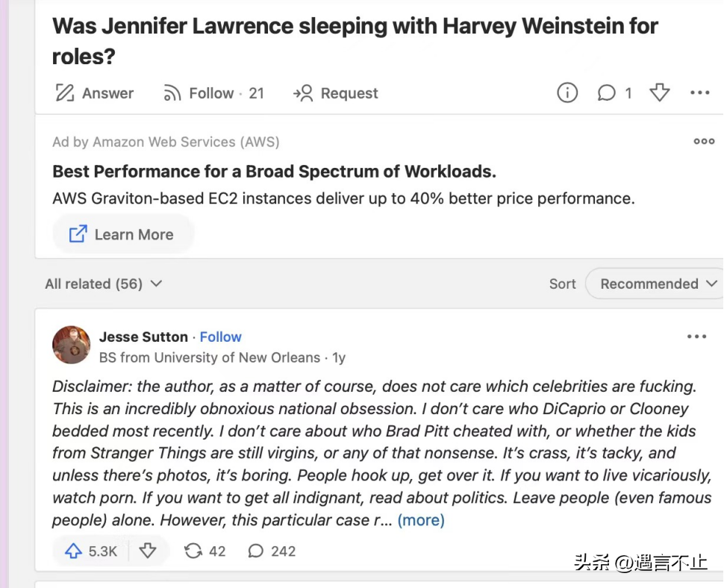Expand answer text with (more) link

[x=421, y=520]
